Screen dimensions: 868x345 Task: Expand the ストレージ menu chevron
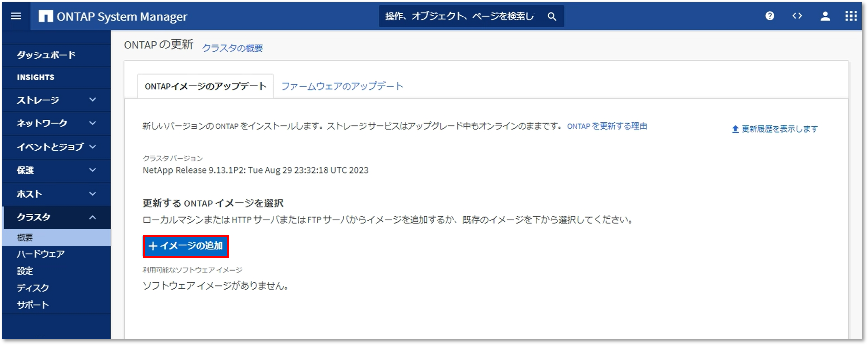93,100
